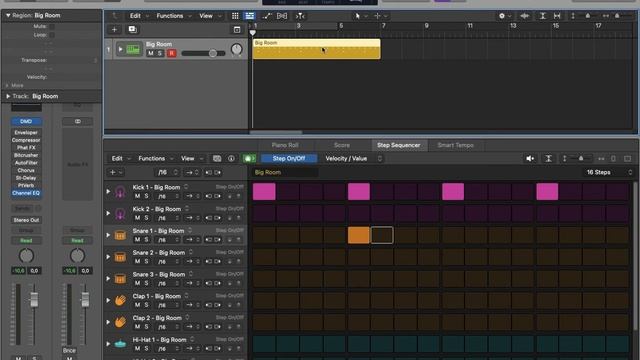The width and height of the screenshot is (640, 360).
Task: Open the Step Sequencer View menu
Action: (191, 158)
